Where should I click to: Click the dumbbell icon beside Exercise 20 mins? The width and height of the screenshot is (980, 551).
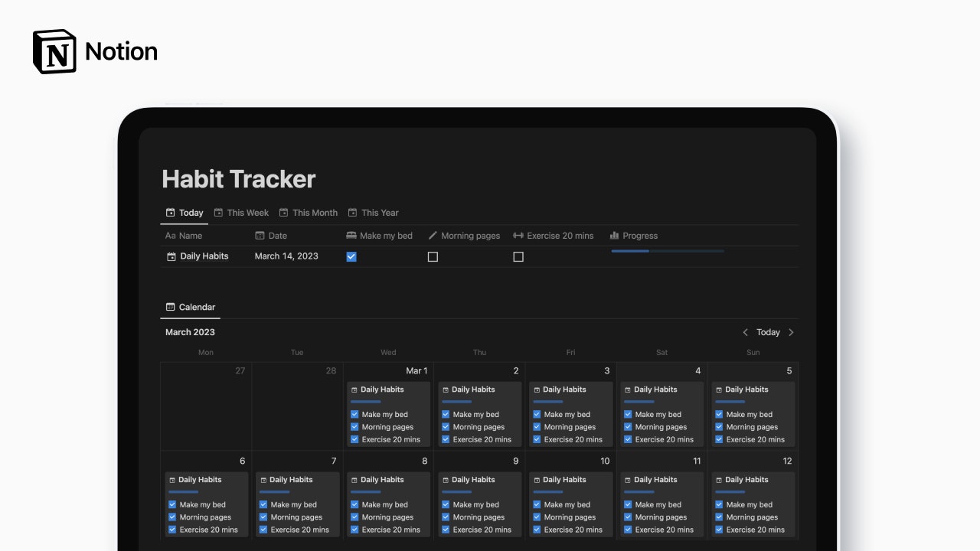pyautogui.click(x=518, y=236)
